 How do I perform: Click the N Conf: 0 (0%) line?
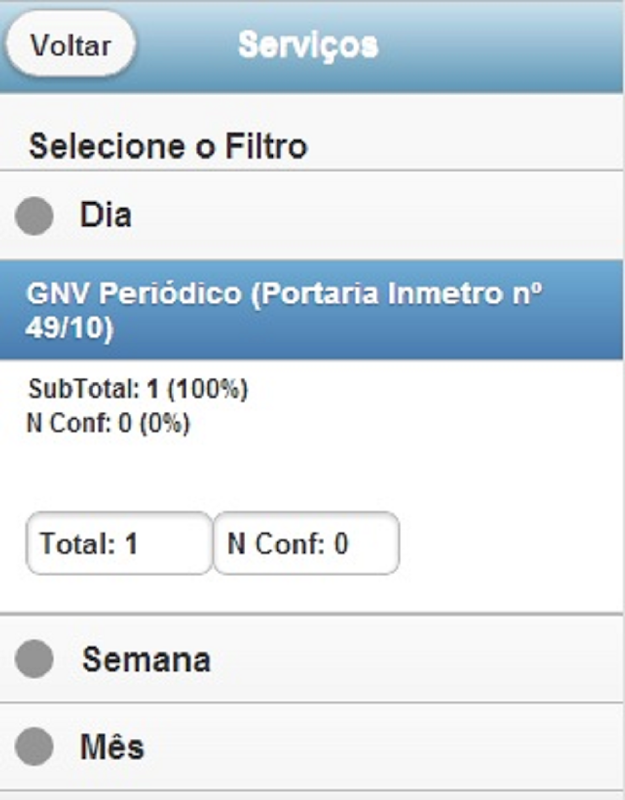[x=108, y=423]
